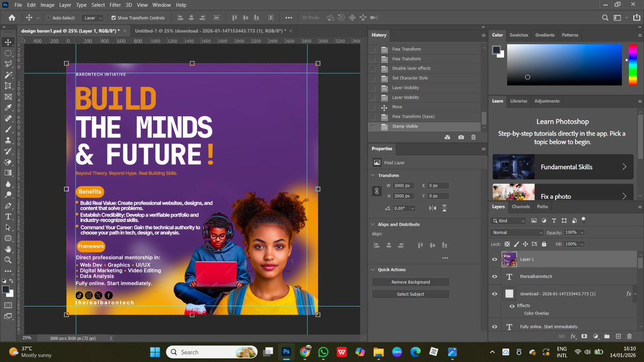The height and width of the screenshot is (362, 644).
Task: Select the Gradient tool
Action: point(8,173)
